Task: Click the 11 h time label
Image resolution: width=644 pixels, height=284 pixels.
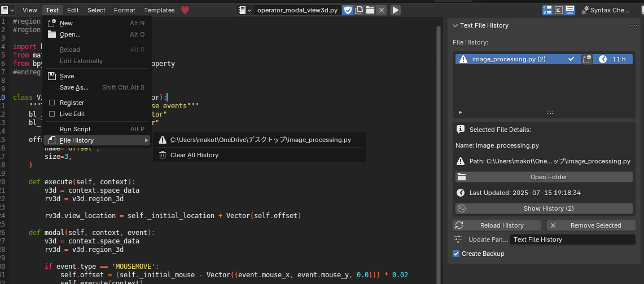Action: point(619,59)
